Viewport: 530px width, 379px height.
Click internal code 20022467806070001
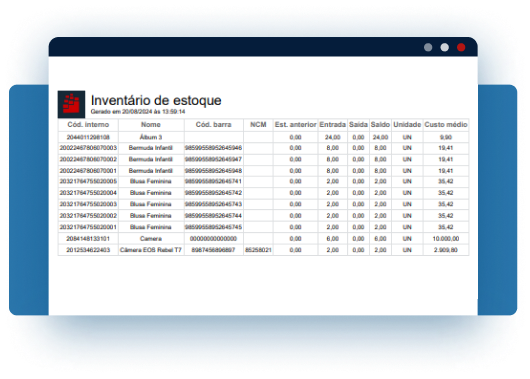coord(88,171)
